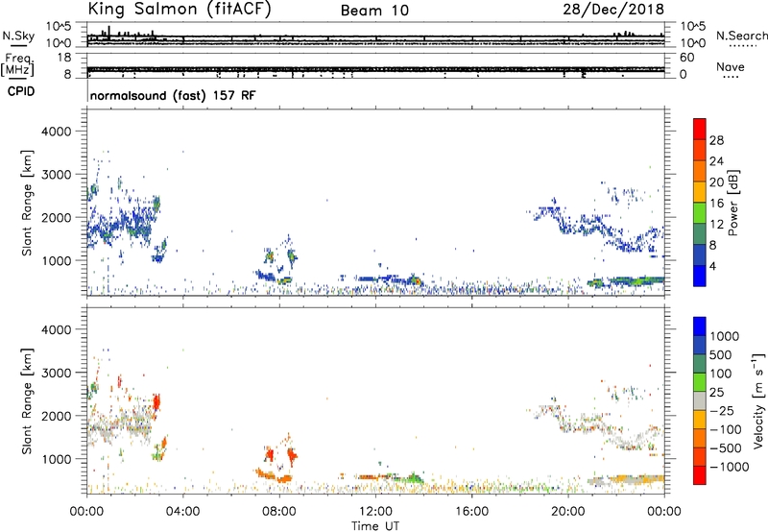This screenshot has height=532, width=768.
Task: Click the noise spike near 01:00 in N.Sky panel
Action: (x=108, y=32)
